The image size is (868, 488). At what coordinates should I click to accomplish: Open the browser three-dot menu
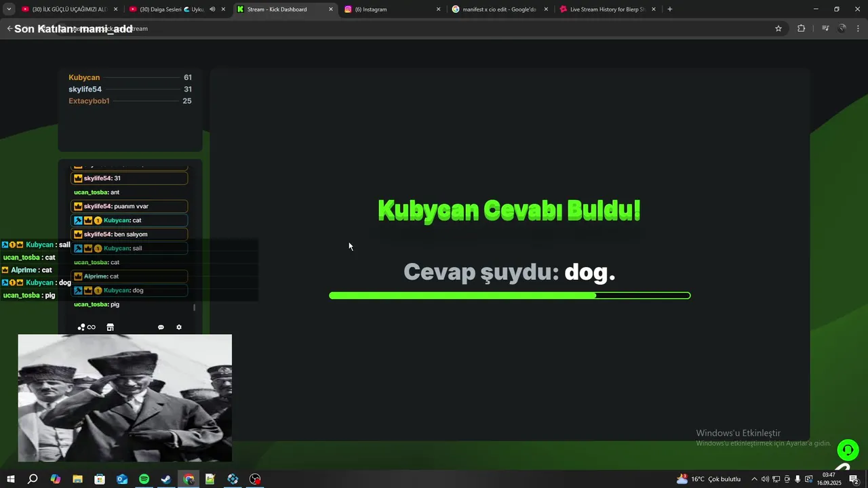(x=859, y=28)
